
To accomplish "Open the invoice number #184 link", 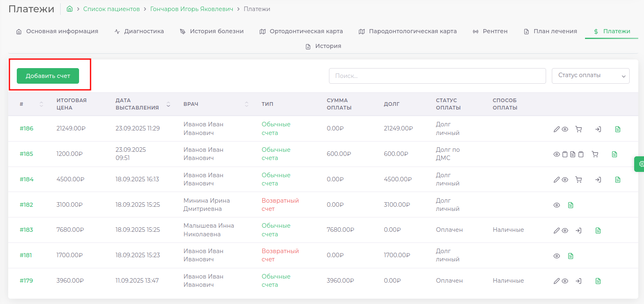I will [27, 179].
